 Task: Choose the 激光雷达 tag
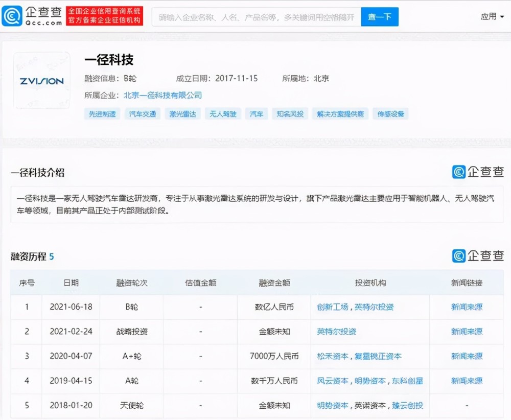pos(183,114)
